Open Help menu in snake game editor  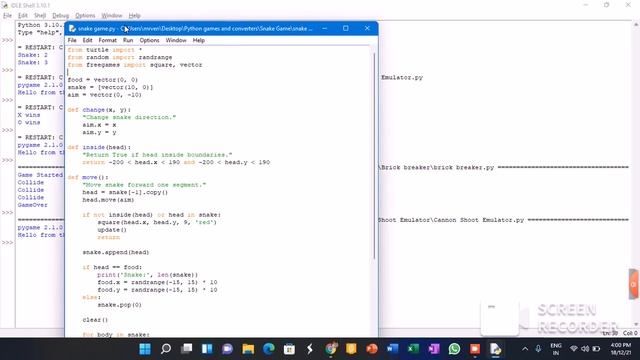click(199, 40)
